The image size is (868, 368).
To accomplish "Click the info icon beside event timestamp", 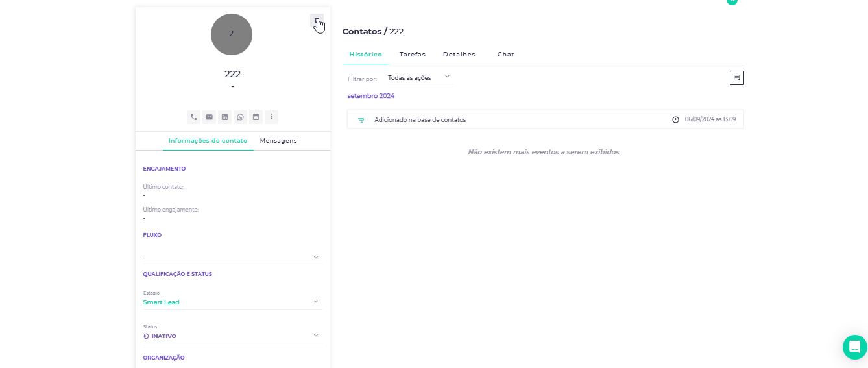I will [675, 120].
